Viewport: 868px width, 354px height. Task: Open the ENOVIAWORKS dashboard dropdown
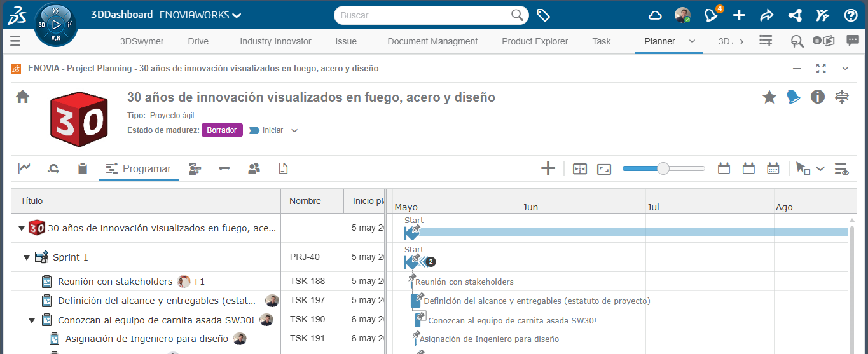coord(237,15)
